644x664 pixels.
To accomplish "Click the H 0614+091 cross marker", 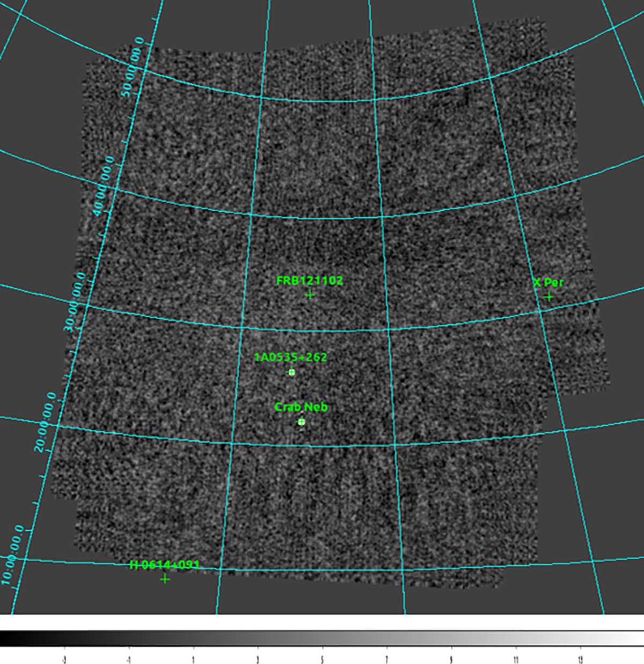I will pos(165,579).
